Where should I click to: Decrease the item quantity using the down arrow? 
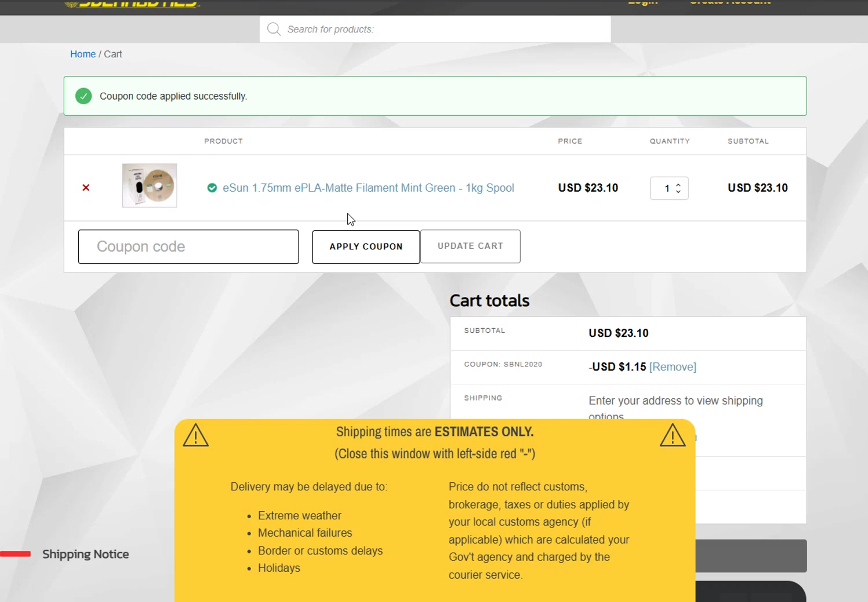(678, 192)
